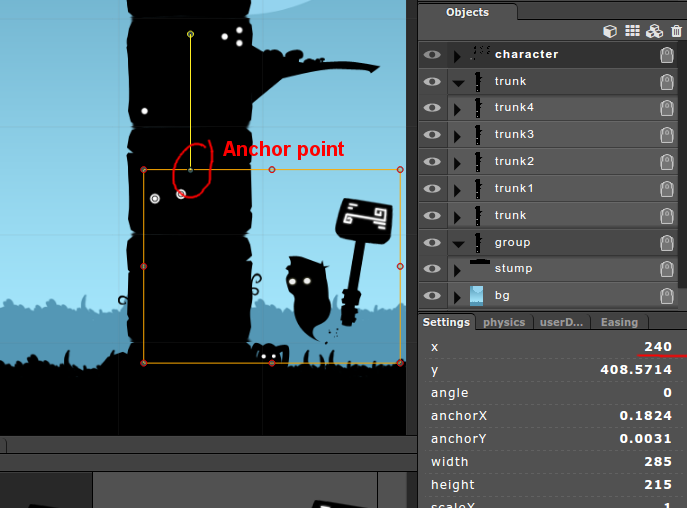
Task: Select the trunk1 object name
Action: [x=514, y=188]
